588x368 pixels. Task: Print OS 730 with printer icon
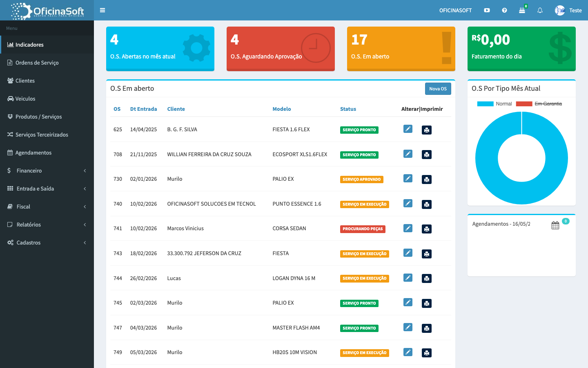point(427,180)
